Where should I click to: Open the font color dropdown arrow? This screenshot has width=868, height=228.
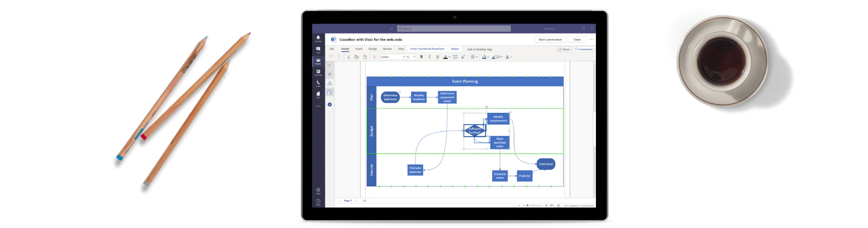pos(449,57)
